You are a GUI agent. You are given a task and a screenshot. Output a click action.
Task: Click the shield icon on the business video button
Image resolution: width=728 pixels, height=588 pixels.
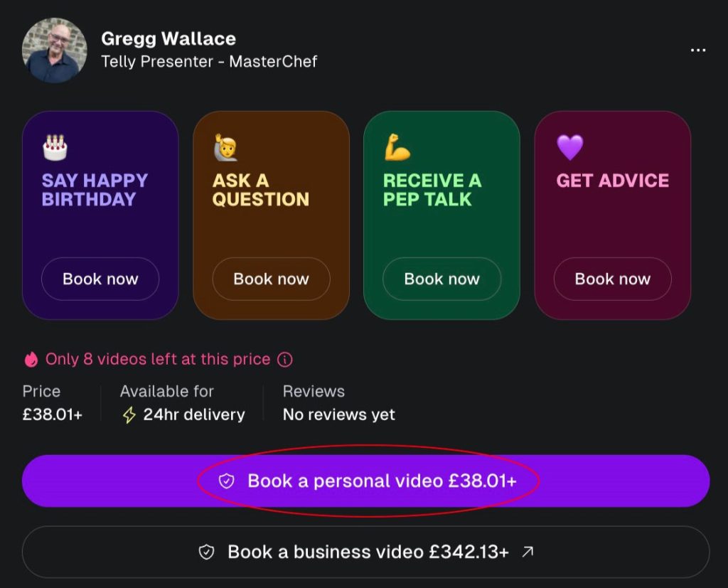(205, 550)
